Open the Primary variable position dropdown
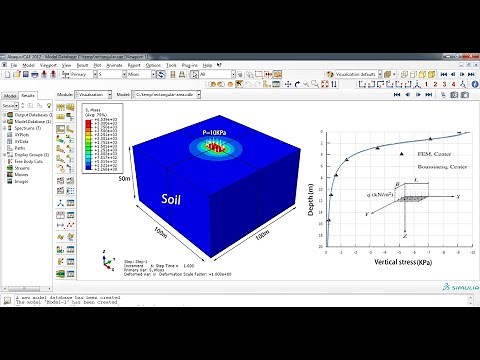The width and height of the screenshot is (480, 360). 95,75
